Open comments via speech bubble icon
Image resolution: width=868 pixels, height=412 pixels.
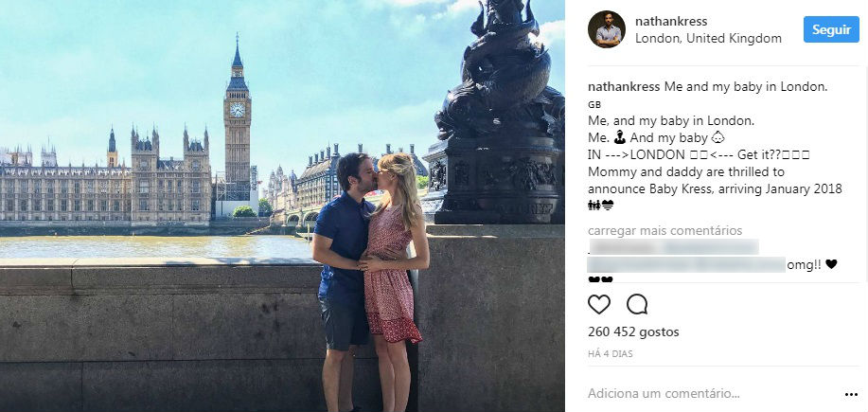[x=637, y=304]
